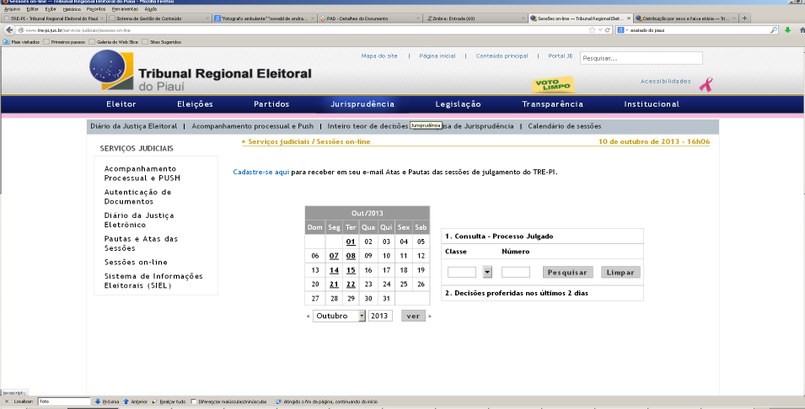Click Acessibilidades link
This screenshot has width=805, height=409.
point(665,82)
